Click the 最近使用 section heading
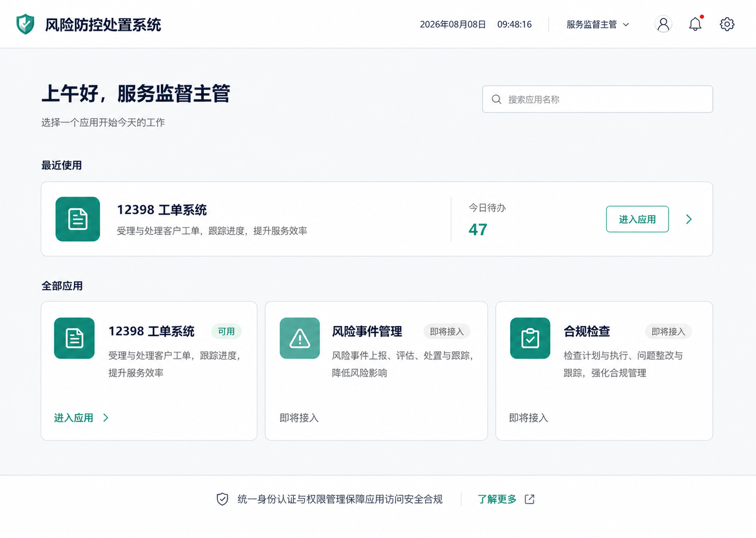 (62, 165)
